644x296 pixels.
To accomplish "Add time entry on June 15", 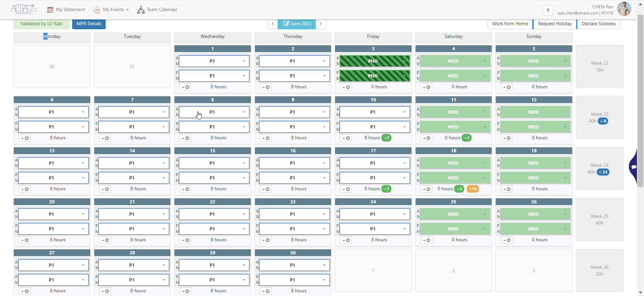I will point(185,189).
